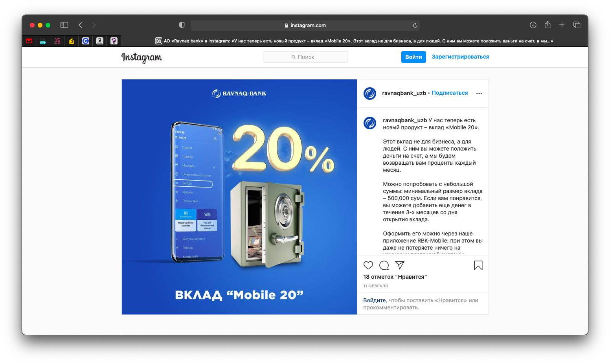
Task: Save the post with the bookmark icon
Action: click(478, 265)
